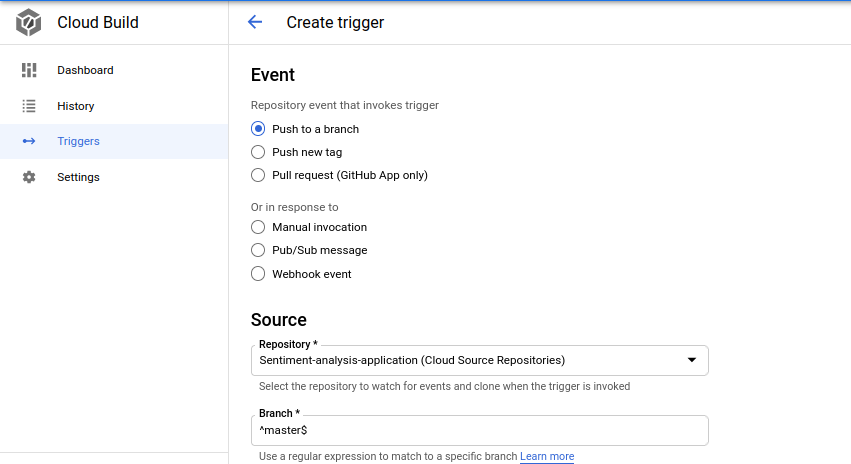The width and height of the screenshot is (851, 464).
Task: Select Manual invocation radio button
Action: 258,227
